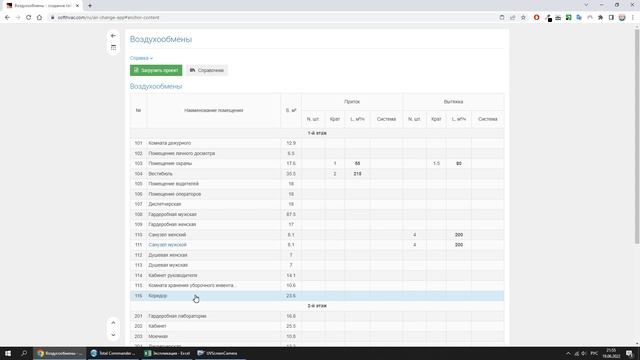
Task: Select the Гардеробная мужская row
Action: [x=317, y=214]
